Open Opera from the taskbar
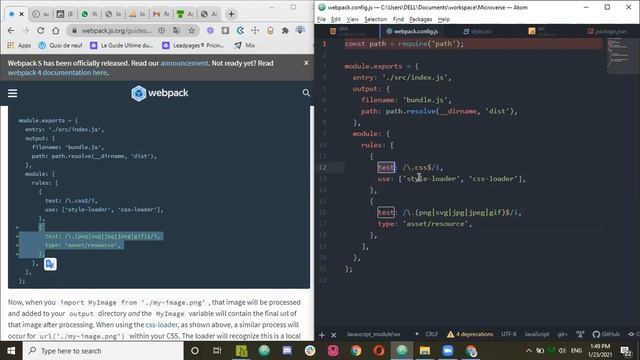This screenshot has height=360, width=640. (378, 351)
